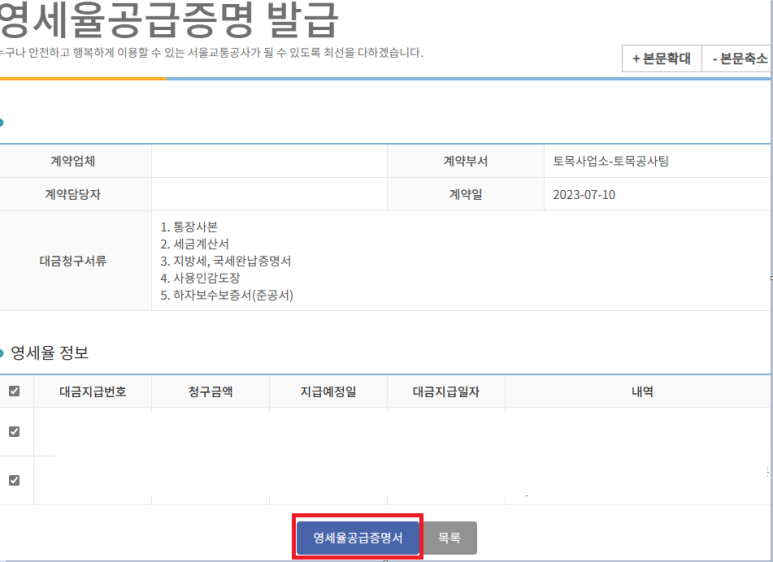Click the 계약일 label cell
This screenshot has width=773, height=562.
coord(466,195)
